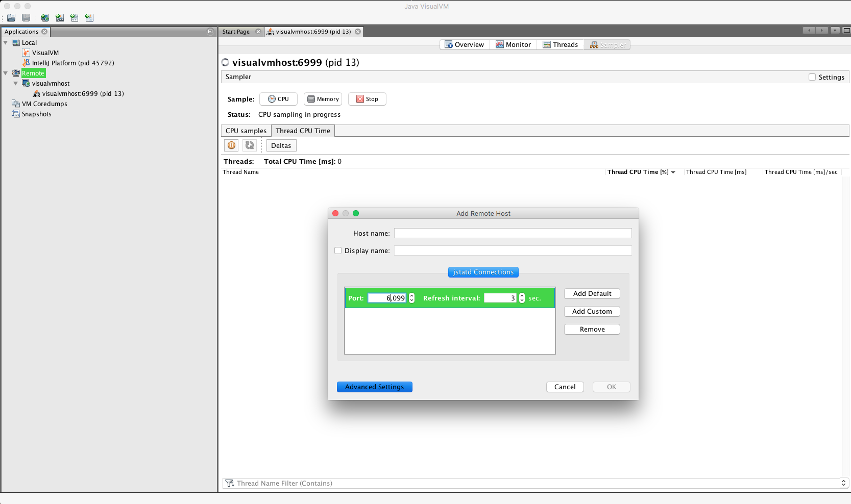Click the visualvmhost remote host icon
Screen dimensions: 851x504
26,84
